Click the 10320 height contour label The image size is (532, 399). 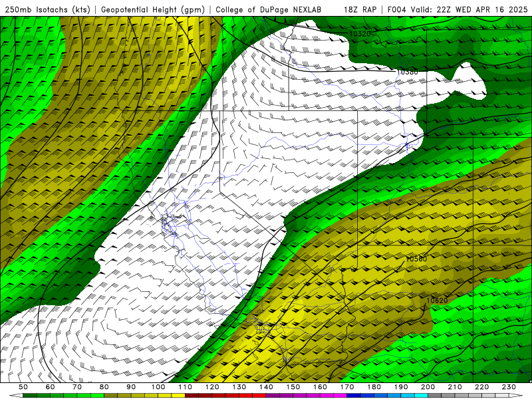pos(360,34)
